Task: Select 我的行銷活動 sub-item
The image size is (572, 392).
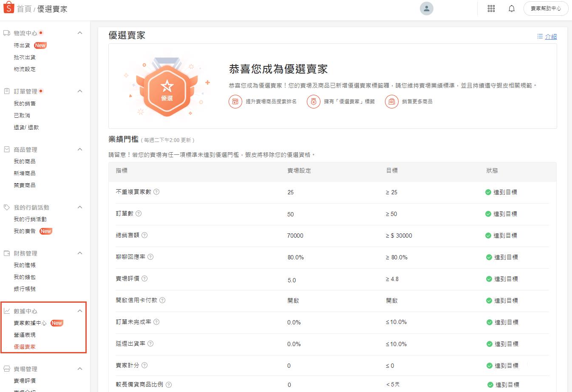Action: pyautogui.click(x=30, y=219)
